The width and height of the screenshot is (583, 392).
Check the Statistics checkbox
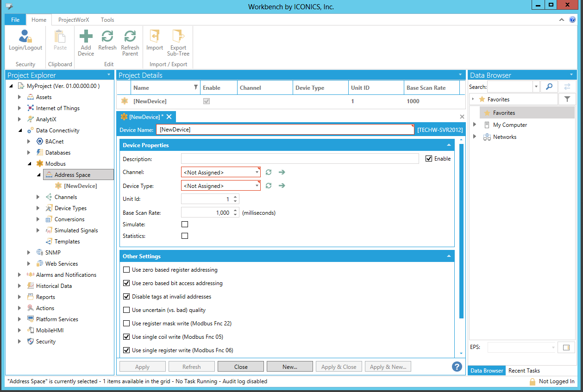pos(185,236)
